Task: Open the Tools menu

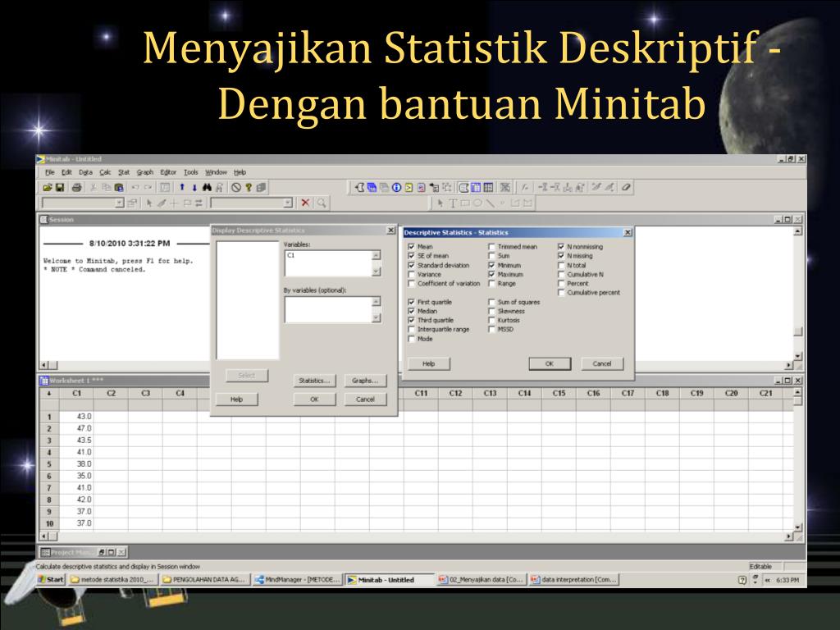Action: [x=190, y=172]
